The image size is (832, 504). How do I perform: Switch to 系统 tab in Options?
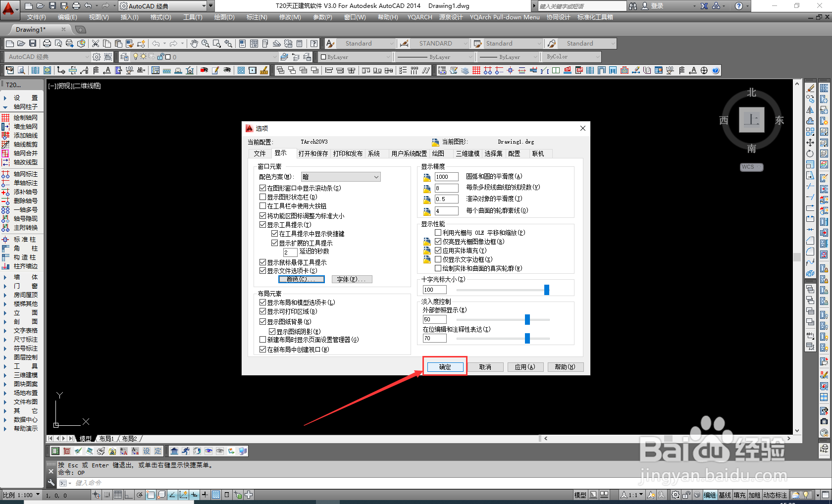(x=374, y=153)
